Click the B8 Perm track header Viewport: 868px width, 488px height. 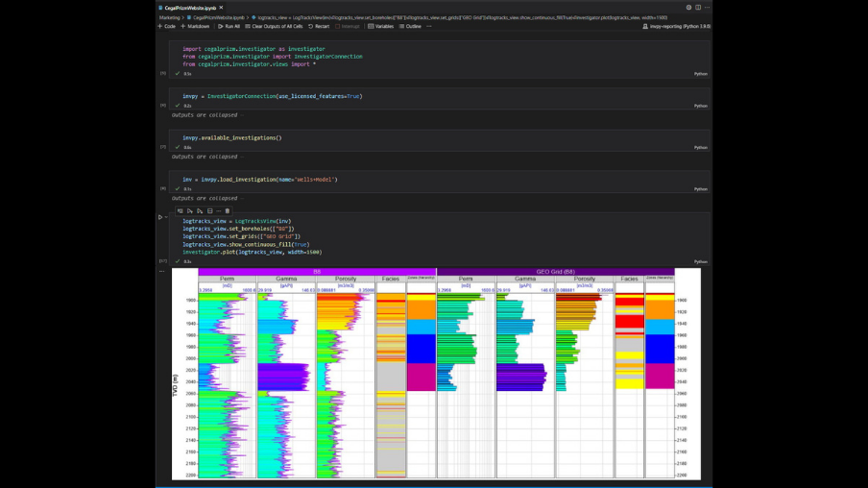(x=227, y=280)
